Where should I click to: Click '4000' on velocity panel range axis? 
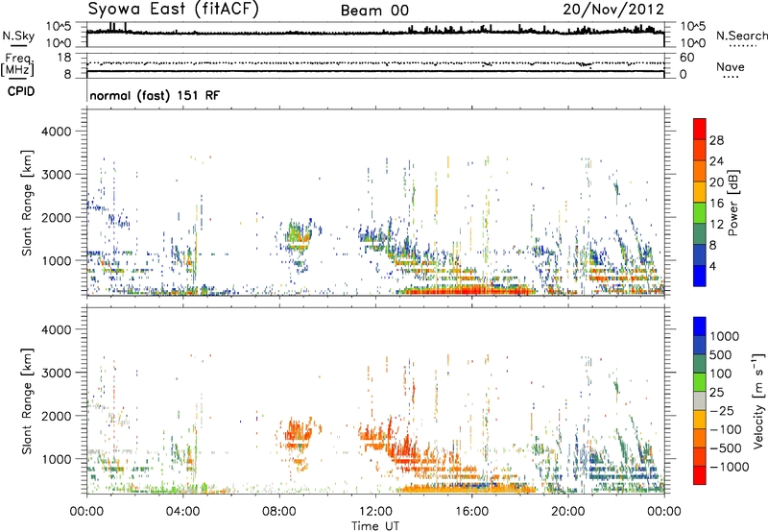point(56,329)
